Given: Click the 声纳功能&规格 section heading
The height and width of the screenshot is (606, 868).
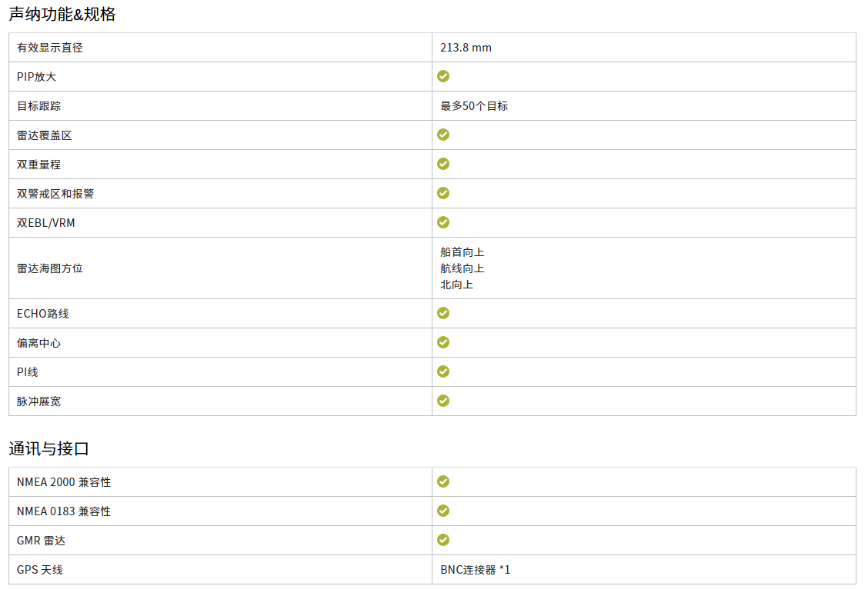Looking at the screenshot, I should [x=62, y=15].
